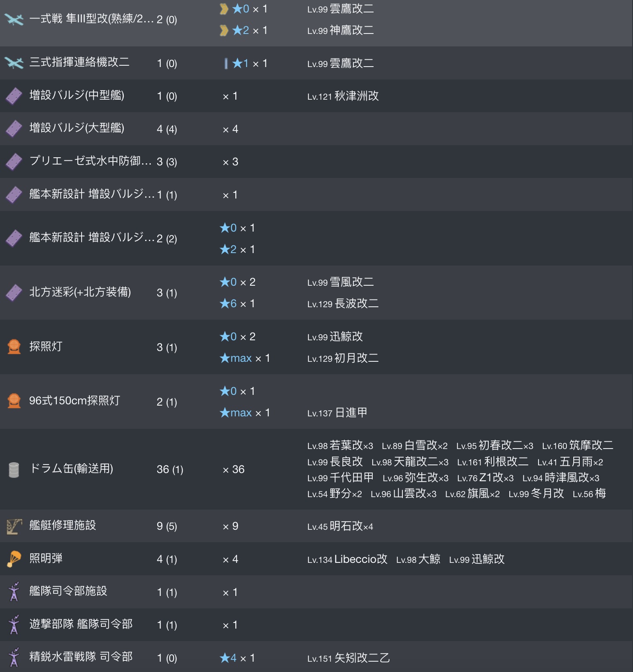The width and height of the screenshot is (633, 672).
Task: Click the ★max × 1 entry for 探照灯
Action: pyautogui.click(x=245, y=358)
